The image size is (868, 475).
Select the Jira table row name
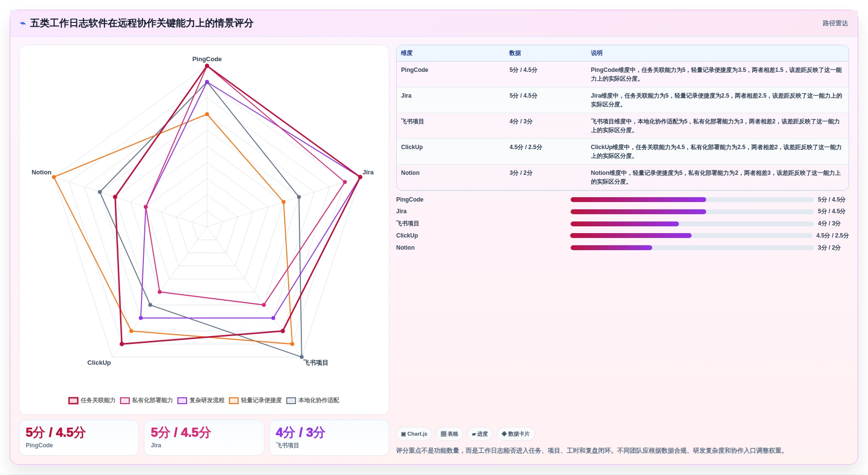pos(406,96)
